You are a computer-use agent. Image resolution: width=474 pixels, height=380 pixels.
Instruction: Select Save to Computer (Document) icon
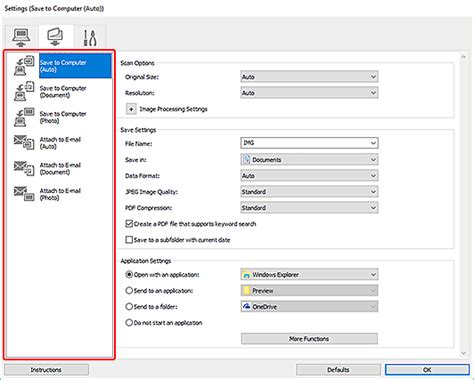[24, 91]
